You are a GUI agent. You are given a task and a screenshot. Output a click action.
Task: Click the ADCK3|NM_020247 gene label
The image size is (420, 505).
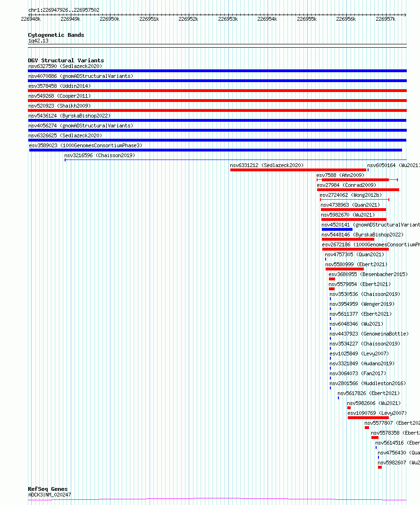[50, 495]
